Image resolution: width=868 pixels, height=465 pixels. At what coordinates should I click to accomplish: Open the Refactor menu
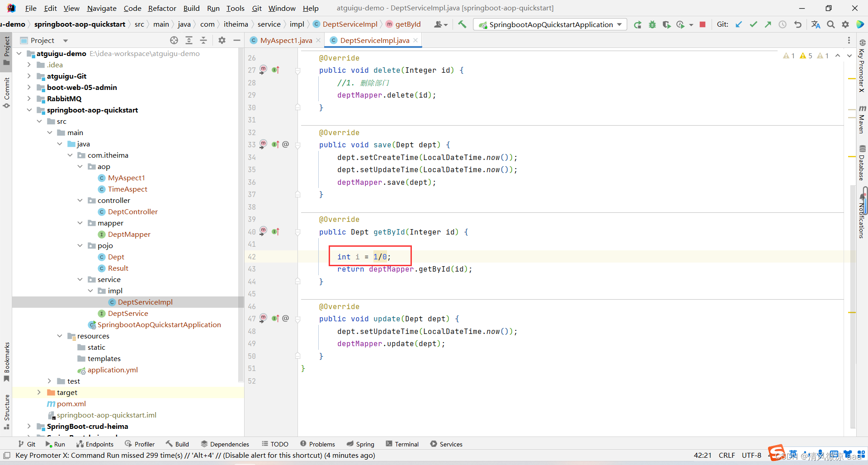point(162,8)
